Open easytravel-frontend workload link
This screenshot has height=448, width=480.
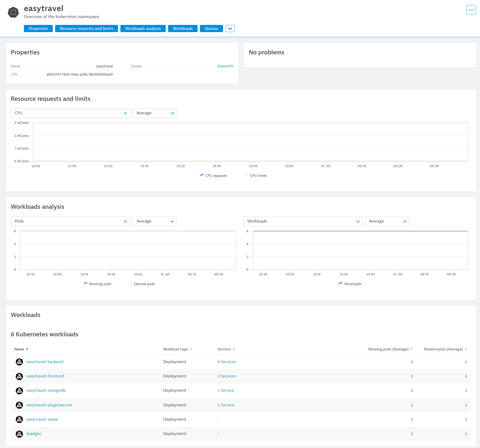pyautogui.click(x=45, y=376)
